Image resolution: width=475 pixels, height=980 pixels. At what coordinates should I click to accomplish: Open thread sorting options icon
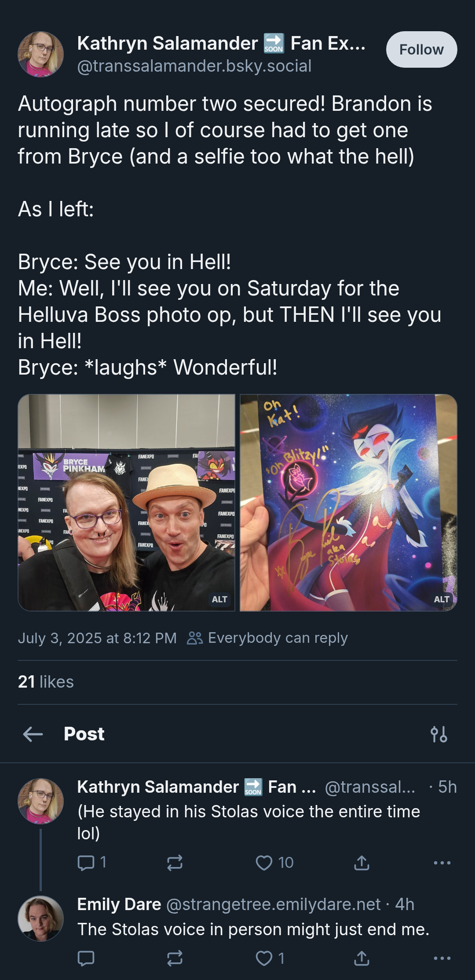439,734
